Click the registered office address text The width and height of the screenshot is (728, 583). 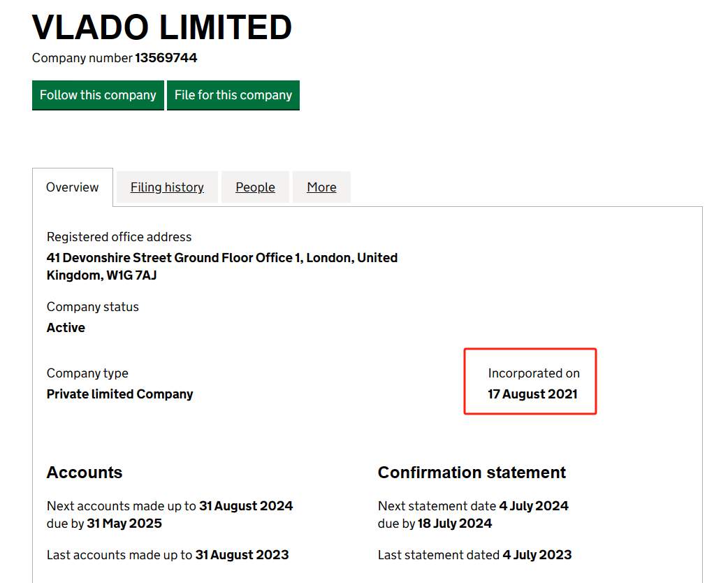coord(221,266)
